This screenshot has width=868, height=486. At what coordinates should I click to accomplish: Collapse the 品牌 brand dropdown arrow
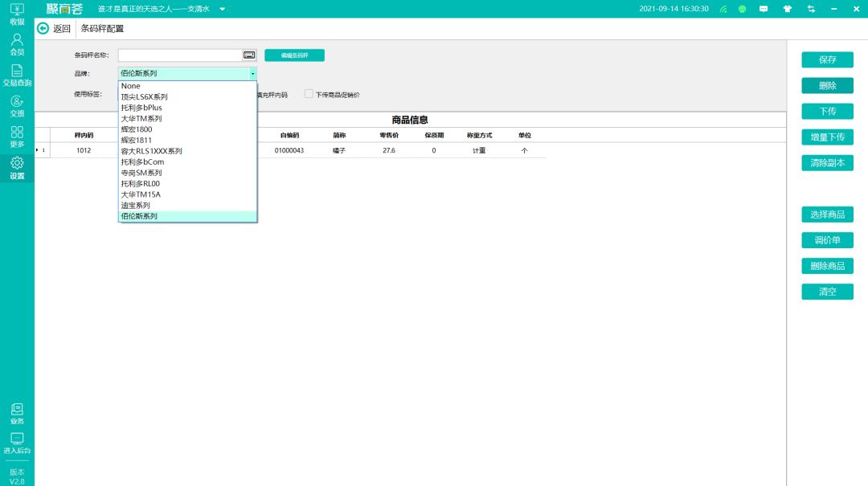coord(252,73)
